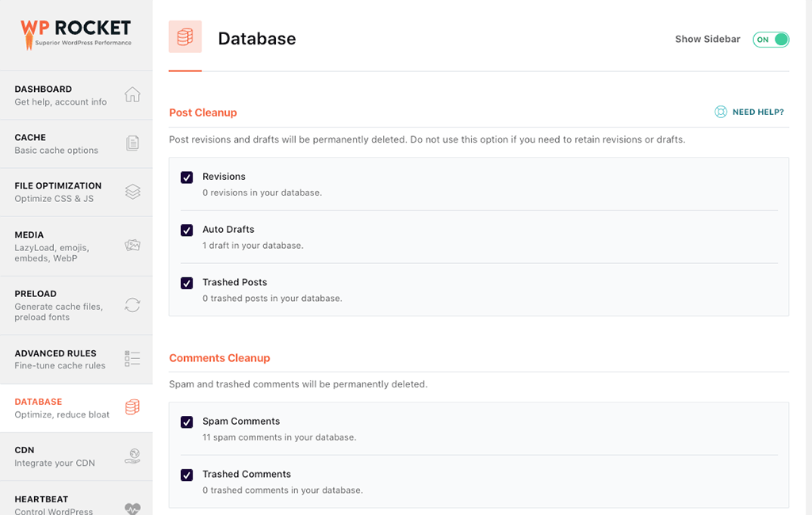Uncheck the Revisions cleanup option
The width and height of the screenshot is (812, 515).
(x=186, y=177)
